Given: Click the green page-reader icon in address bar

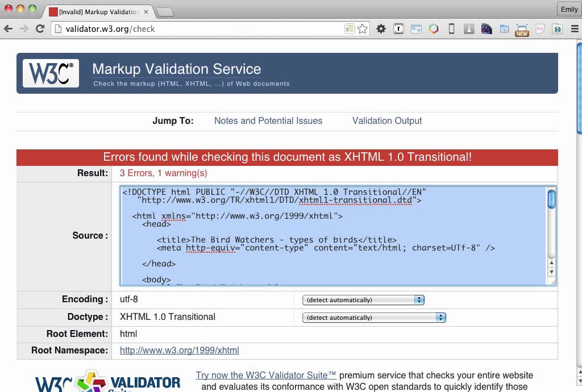Looking at the screenshot, I should click(x=350, y=28).
